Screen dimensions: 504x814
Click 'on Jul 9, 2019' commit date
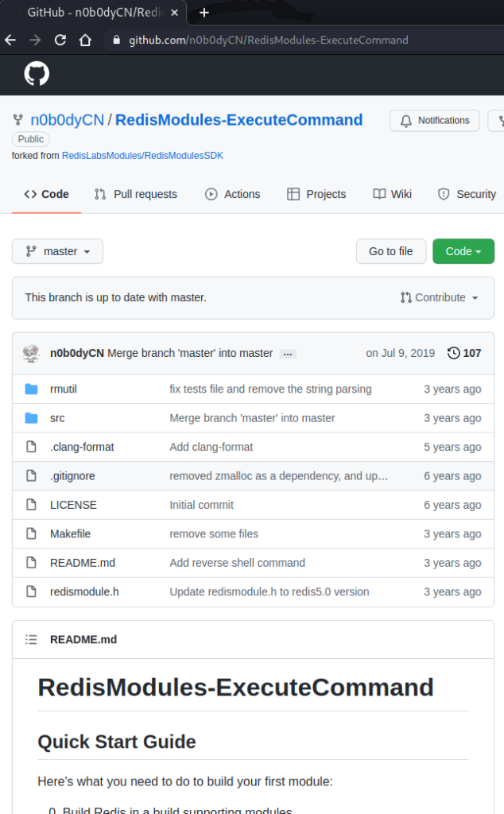click(x=400, y=354)
